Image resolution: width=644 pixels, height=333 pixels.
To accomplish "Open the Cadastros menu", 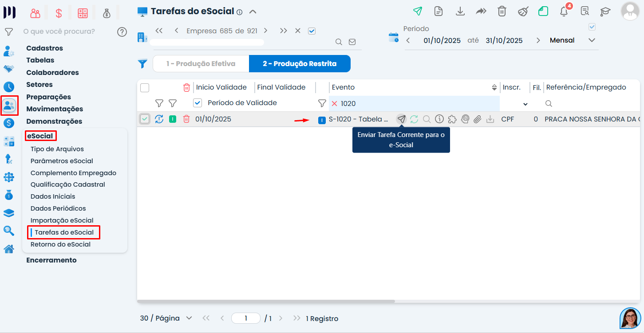I will [x=44, y=48].
